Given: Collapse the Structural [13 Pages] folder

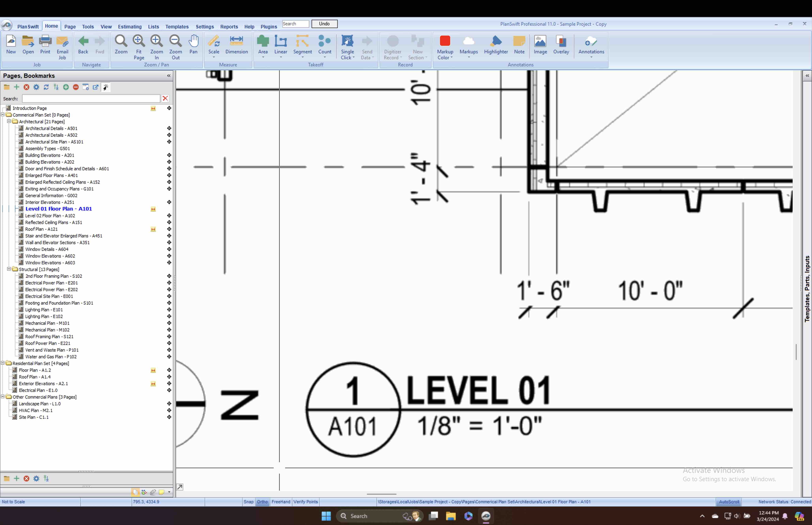Looking at the screenshot, I should click(9, 269).
